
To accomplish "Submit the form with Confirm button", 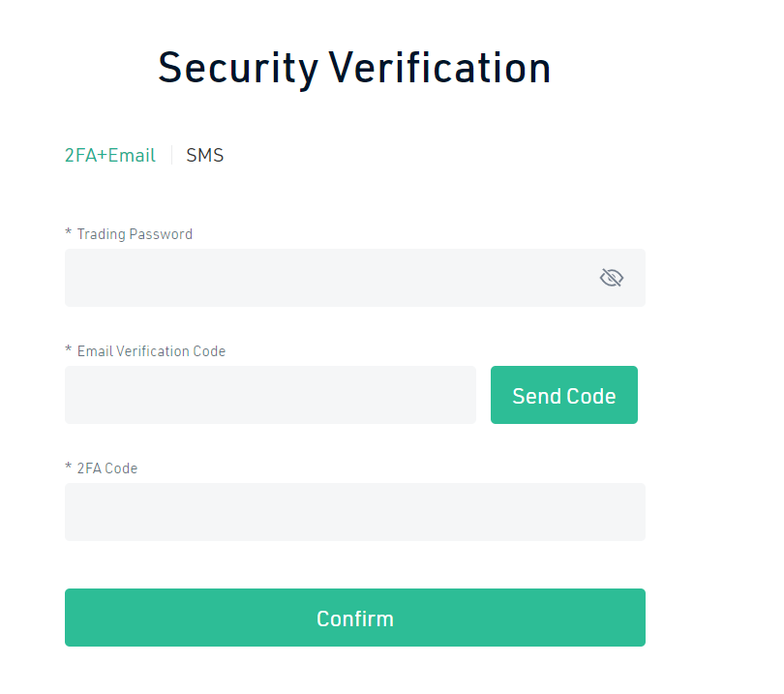I will pyautogui.click(x=354, y=618).
